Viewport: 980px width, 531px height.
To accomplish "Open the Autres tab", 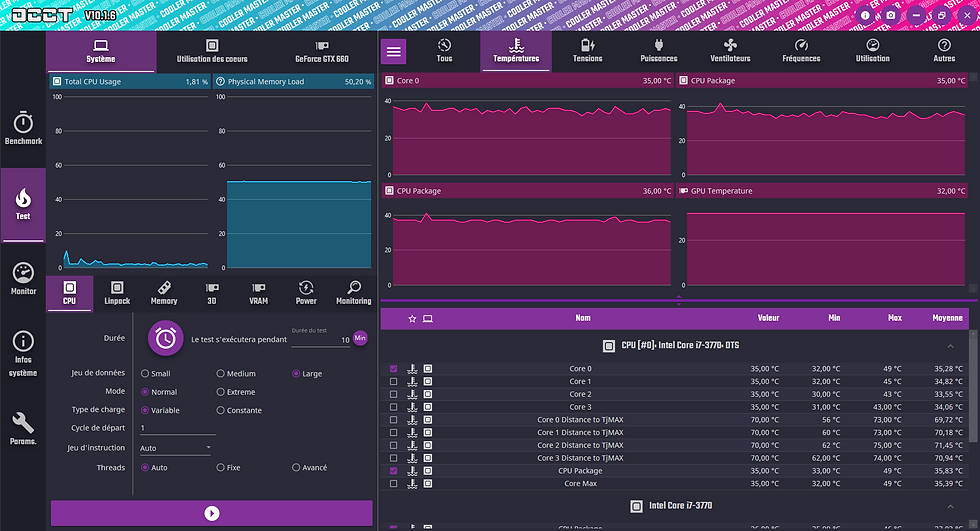I will point(944,51).
